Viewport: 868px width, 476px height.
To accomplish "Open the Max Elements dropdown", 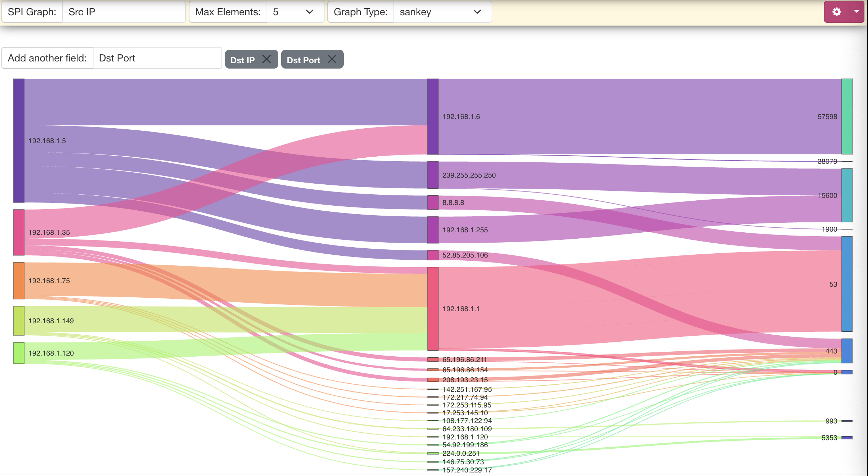I will pyautogui.click(x=295, y=12).
